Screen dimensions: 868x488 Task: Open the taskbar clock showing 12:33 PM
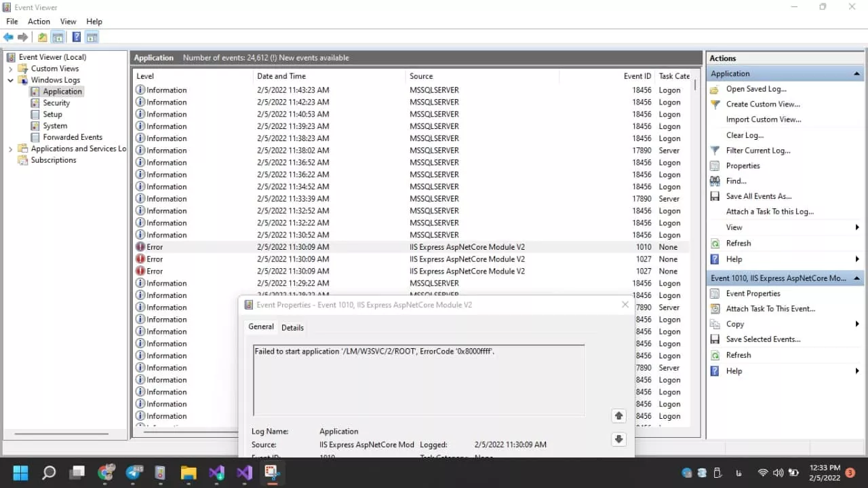[x=825, y=472]
